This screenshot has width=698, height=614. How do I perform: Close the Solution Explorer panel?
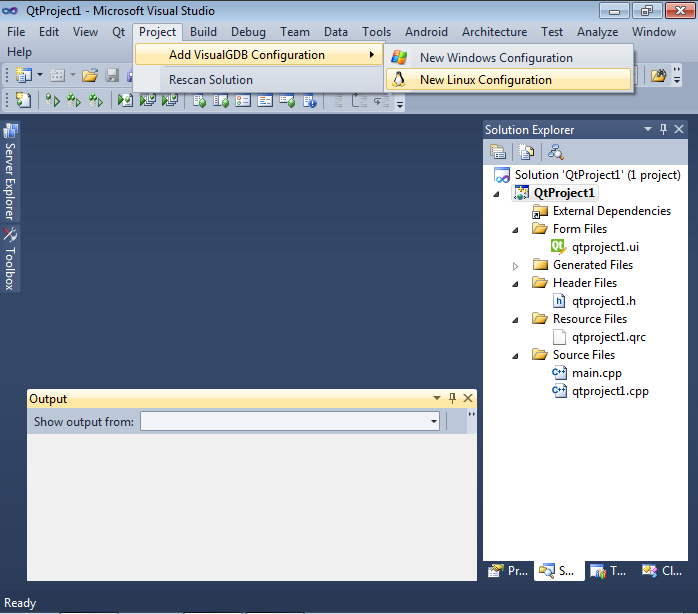pos(679,129)
